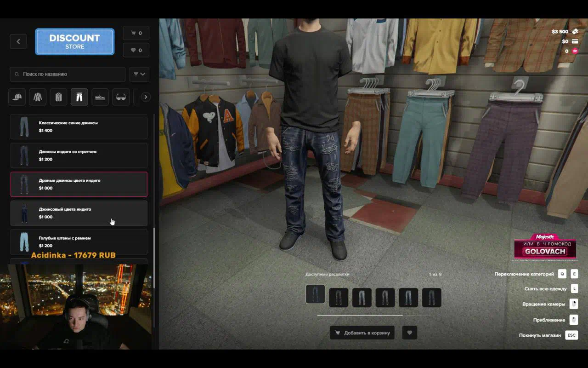Expand the filter dropdown next to search

pyautogui.click(x=139, y=74)
